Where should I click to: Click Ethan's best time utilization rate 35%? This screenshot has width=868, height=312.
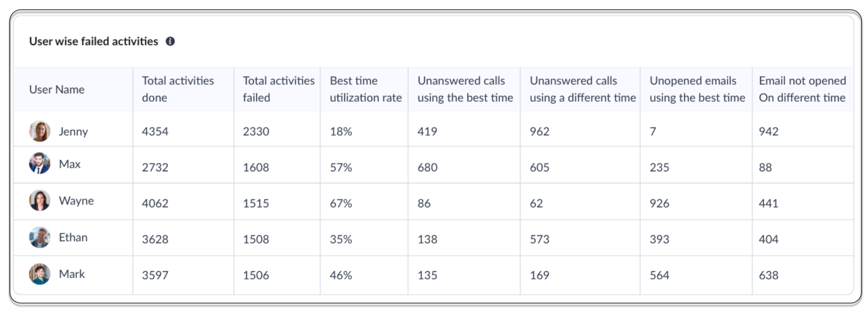pos(341,240)
